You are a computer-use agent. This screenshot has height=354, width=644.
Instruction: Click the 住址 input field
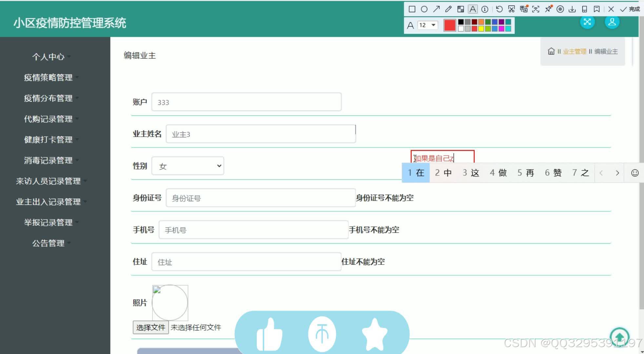pos(246,262)
